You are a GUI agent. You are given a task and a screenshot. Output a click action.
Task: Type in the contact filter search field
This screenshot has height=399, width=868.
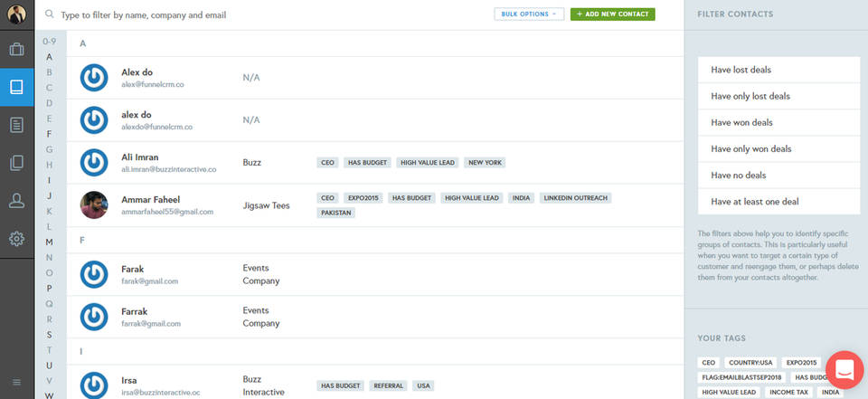[271, 15]
